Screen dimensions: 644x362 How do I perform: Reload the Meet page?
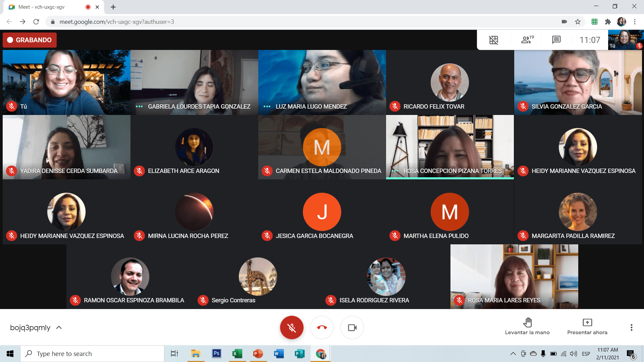(x=36, y=22)
